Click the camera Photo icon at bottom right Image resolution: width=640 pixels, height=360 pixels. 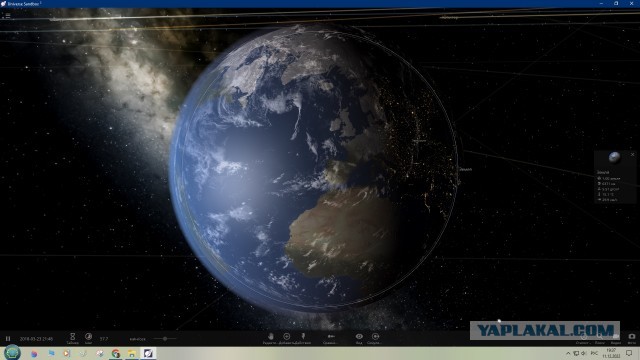coord(631,336)
